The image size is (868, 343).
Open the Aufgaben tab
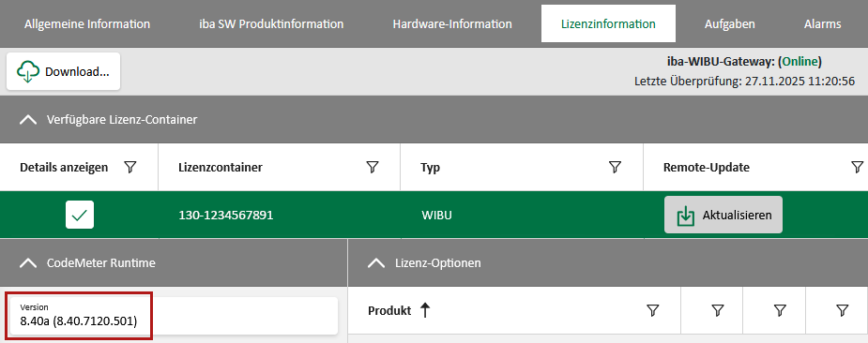[x=730, y=24]
